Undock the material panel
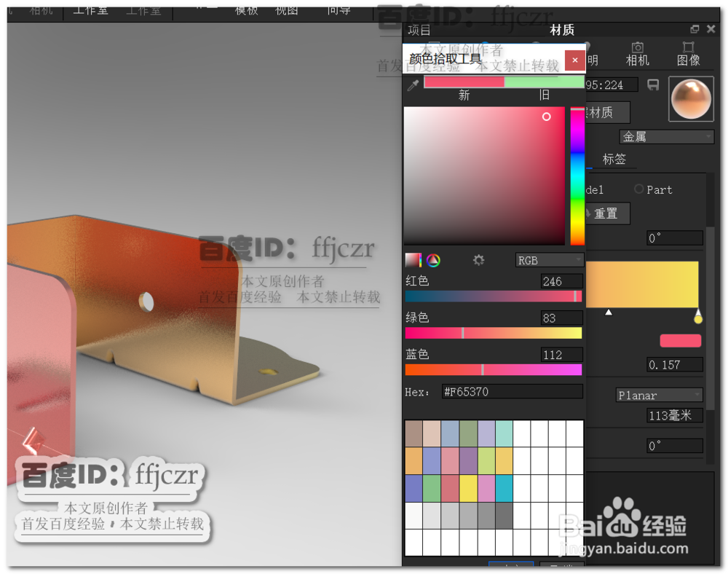The image size is (728, 574). tap(695, 29)
